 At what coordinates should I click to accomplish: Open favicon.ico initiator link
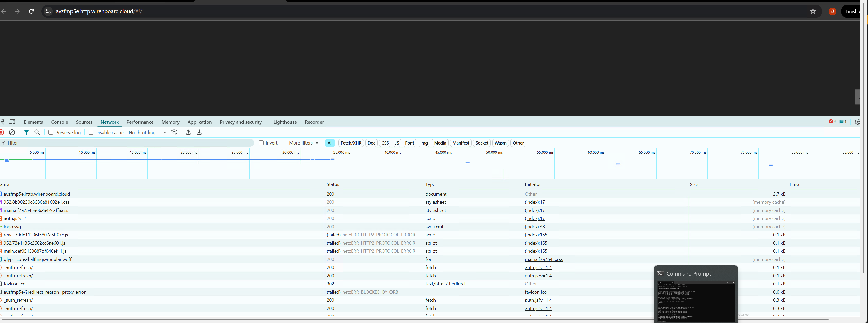pos(535,292)
